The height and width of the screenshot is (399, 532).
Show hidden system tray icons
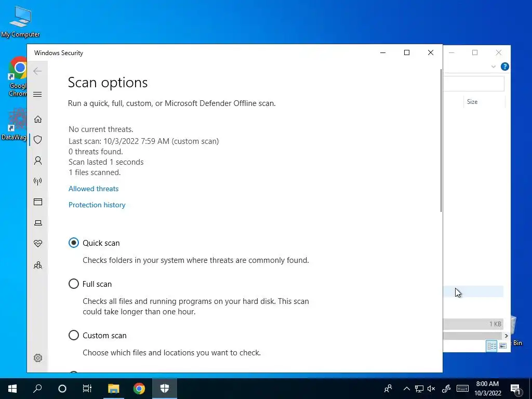pyautogui.click(x=406, y=389)
